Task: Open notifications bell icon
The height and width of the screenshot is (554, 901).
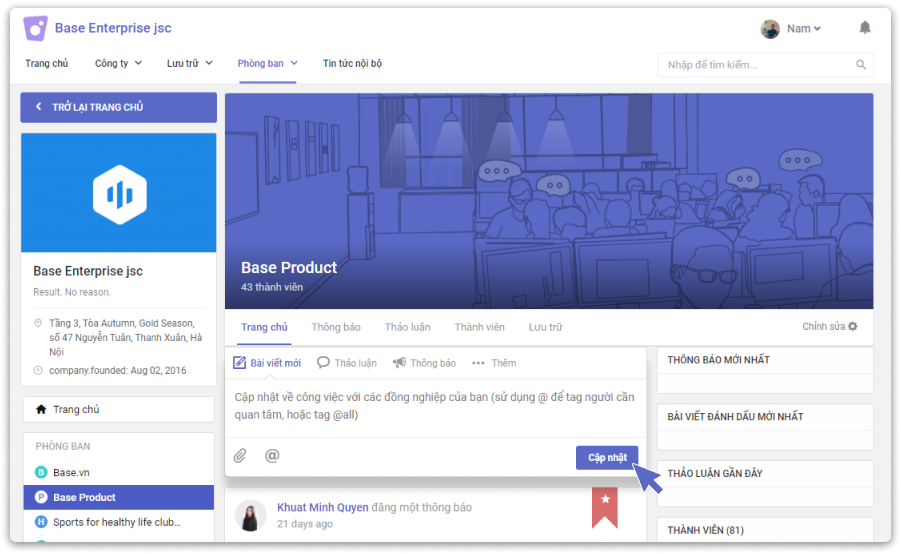Action: 864,28
